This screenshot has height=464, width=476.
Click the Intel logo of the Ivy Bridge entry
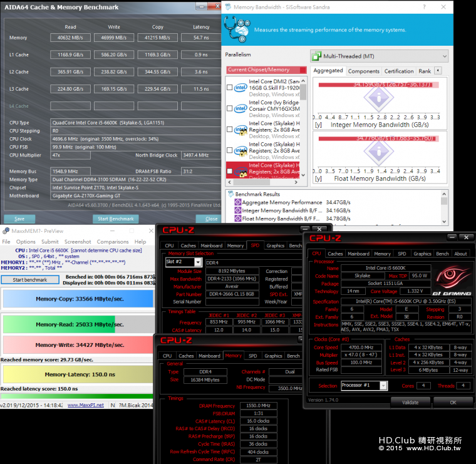coord(241,108)
